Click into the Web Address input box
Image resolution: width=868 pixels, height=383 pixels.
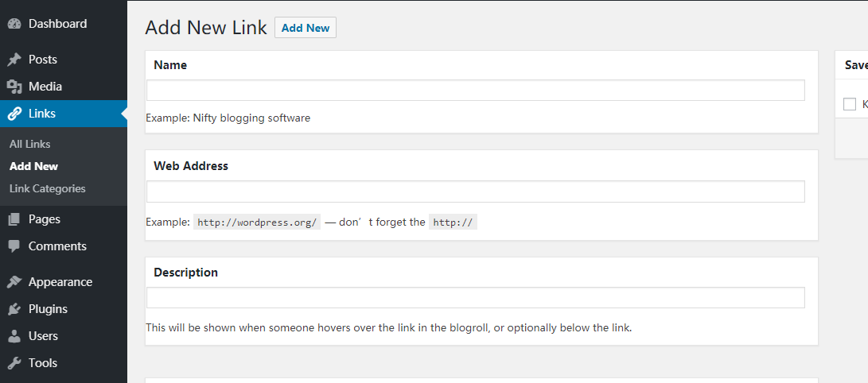click(476, 191)
